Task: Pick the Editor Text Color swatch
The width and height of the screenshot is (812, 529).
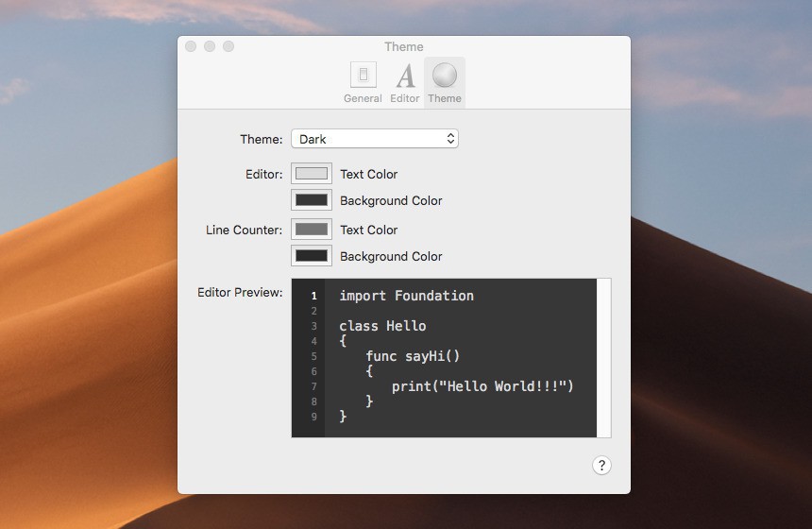Action: click(x=312, y=174)
